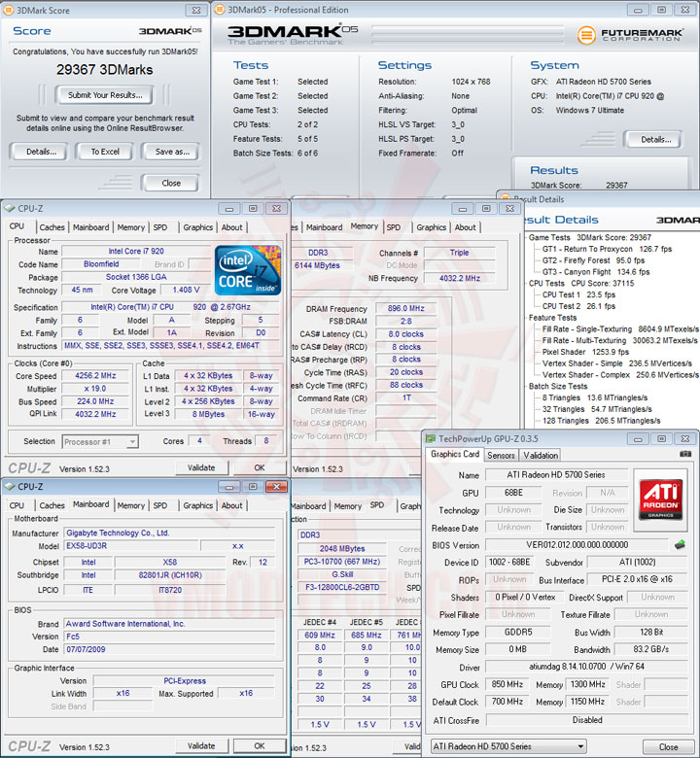Click Validate in the Motherboard CPU-Z window
The width and height of the screenshot is (700, 758).
201,746
